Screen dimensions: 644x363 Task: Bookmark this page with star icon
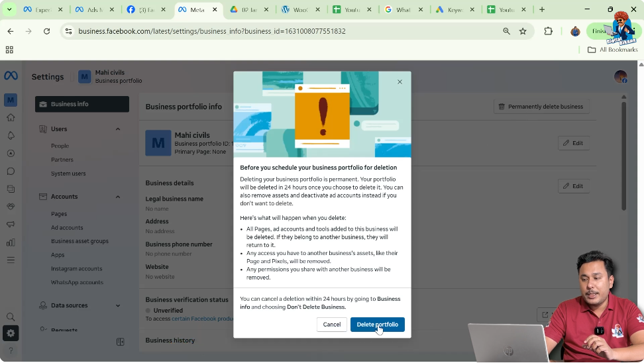[523, 31]
